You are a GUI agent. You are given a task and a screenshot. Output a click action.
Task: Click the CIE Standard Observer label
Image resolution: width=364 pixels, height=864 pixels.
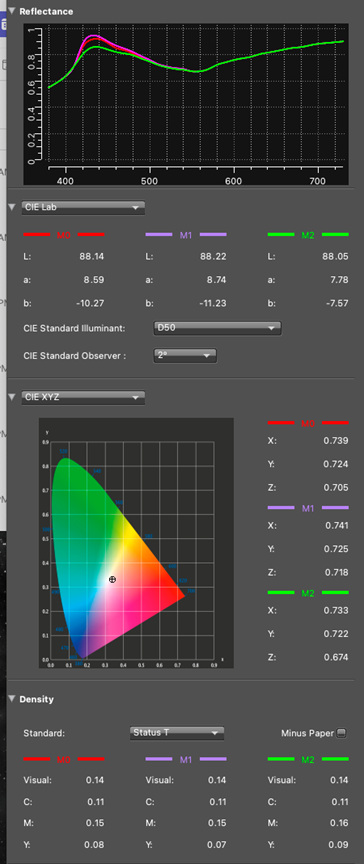(74, 356)
